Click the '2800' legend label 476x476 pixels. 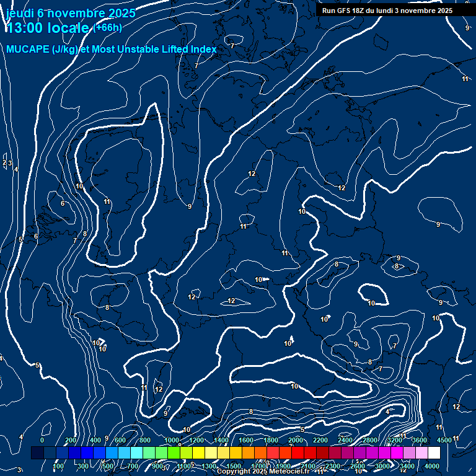coord(370,440)
